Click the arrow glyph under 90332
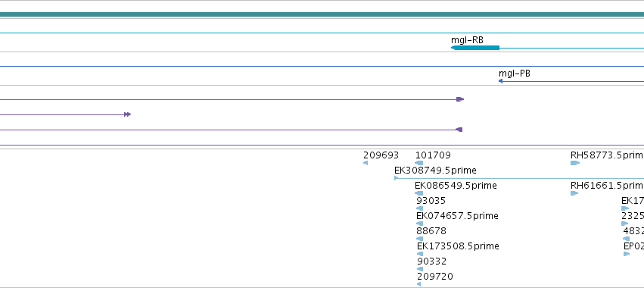The width and height of the screenshot is (644, 288). tap(420, 269)
